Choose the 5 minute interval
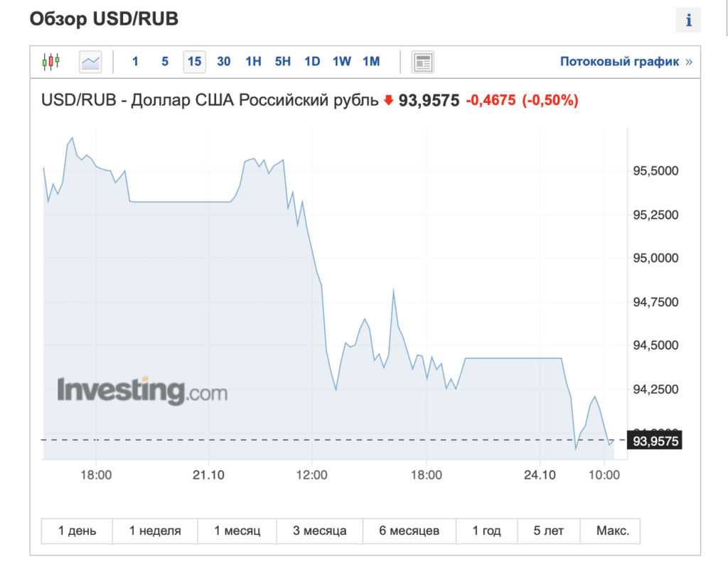728x579 pixels. (x=165, y=62)
